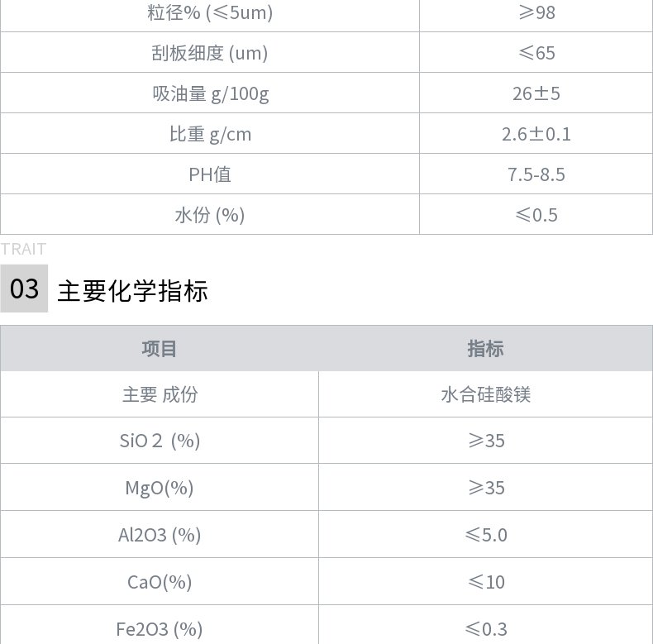653x644 pixels.
Task: Select the 刮板细度 (um) cell
Action: tap(210, 52)
